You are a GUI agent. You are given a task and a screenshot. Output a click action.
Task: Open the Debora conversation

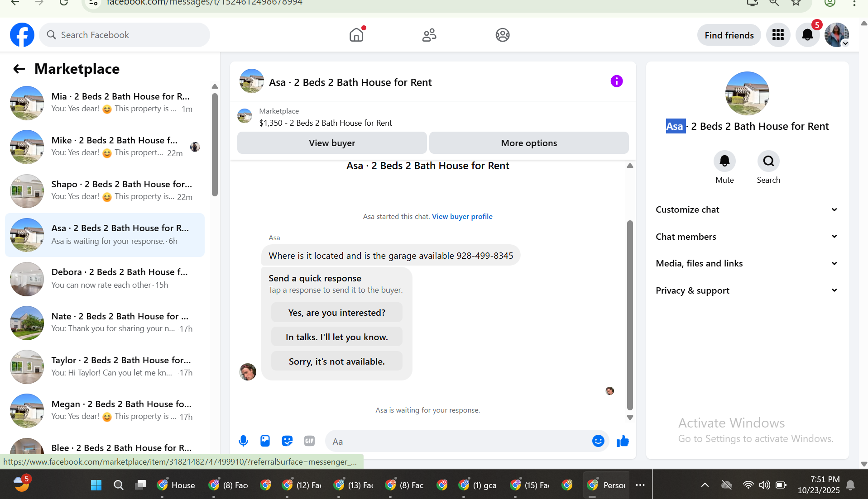pyautogui.click(x=105, y=279)
